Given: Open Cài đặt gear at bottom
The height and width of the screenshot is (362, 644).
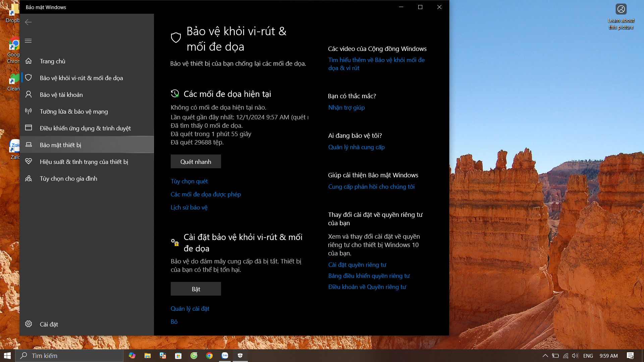Looking at the screenshot, I should (x=29, y=324).
